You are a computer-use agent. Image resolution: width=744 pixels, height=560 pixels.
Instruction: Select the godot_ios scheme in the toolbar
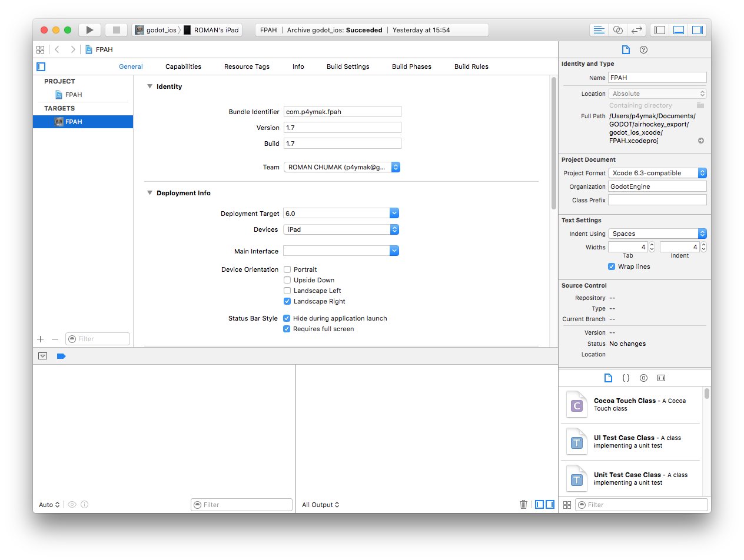tap(156, 30)
